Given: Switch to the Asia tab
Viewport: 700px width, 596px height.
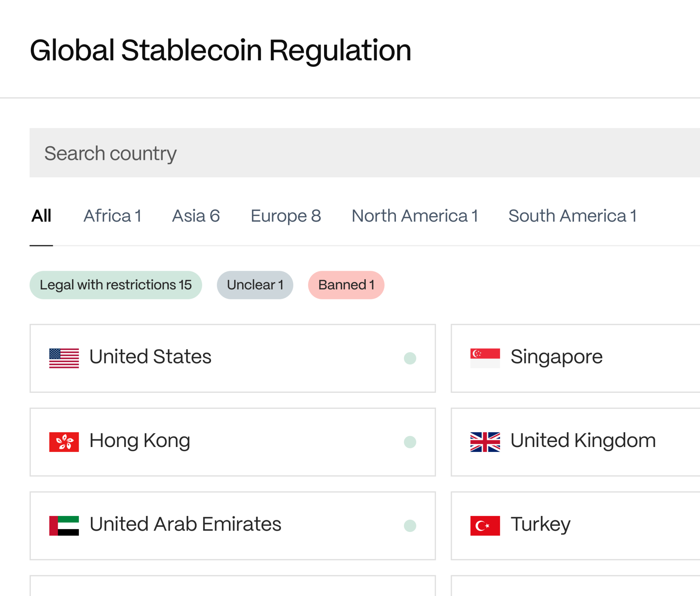Looking at the screenshot, I should tap(196, 216).
